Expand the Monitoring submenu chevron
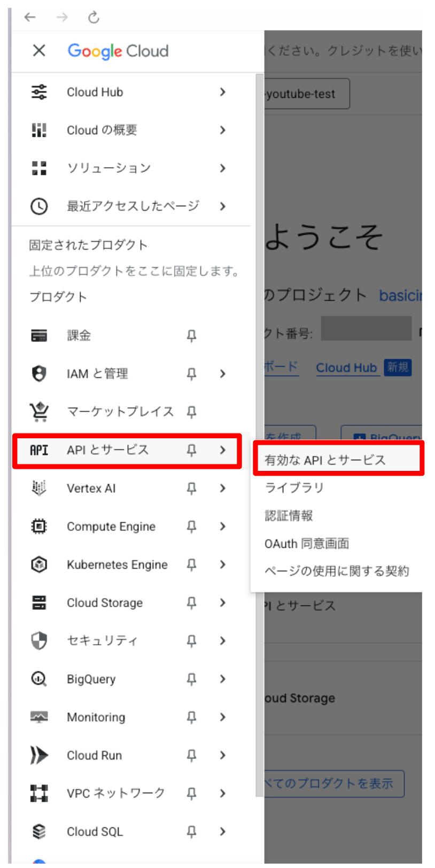435x868 pixels. 223,717
